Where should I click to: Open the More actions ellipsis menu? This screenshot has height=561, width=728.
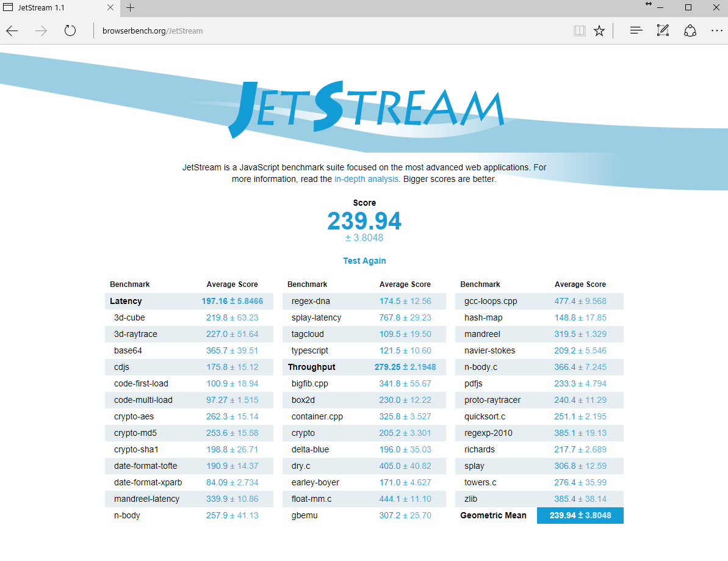(716, 31)
